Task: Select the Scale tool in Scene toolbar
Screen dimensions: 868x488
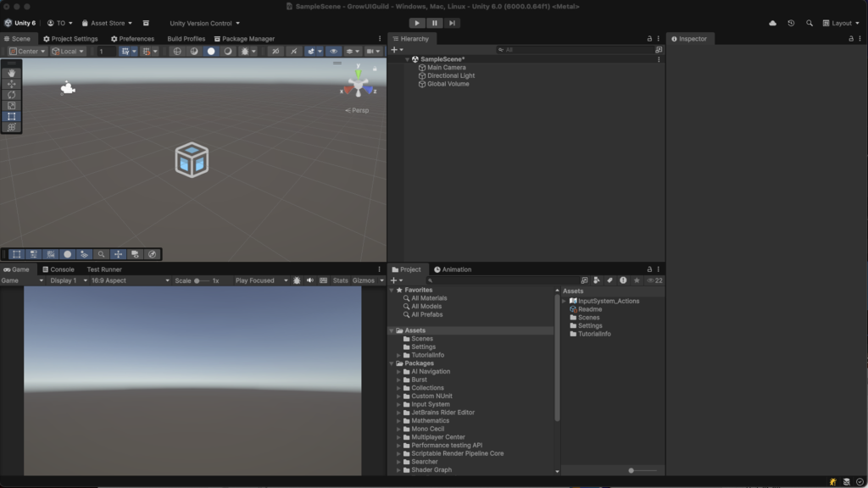Action: coord(12,106)
